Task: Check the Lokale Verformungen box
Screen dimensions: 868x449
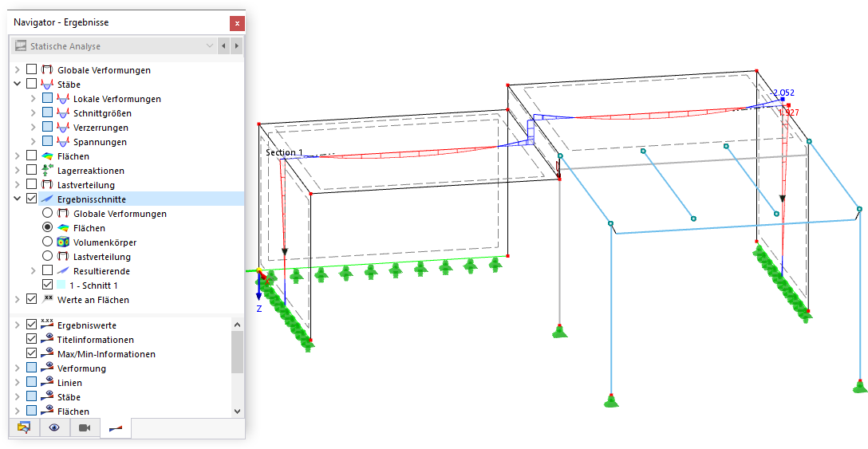Action: [48, 98]
